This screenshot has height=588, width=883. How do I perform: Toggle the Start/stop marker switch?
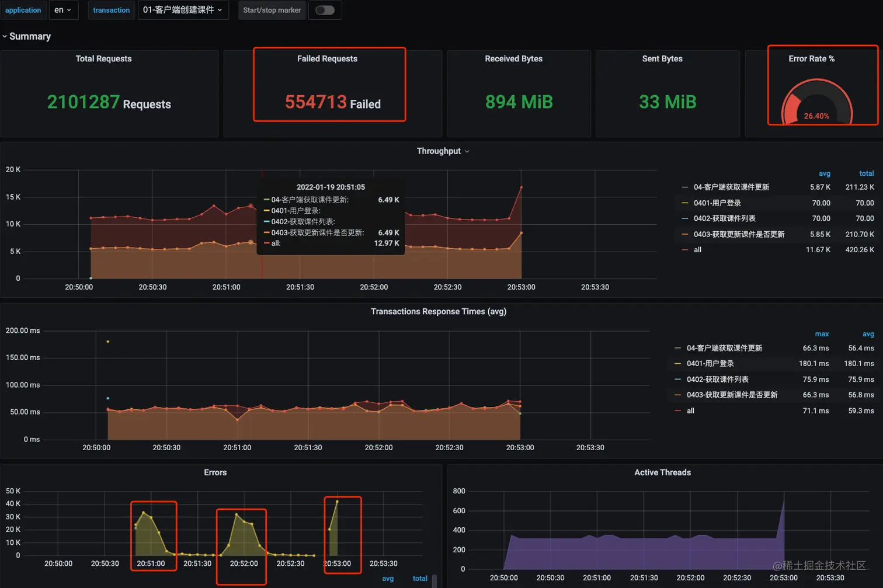point(325,10)
